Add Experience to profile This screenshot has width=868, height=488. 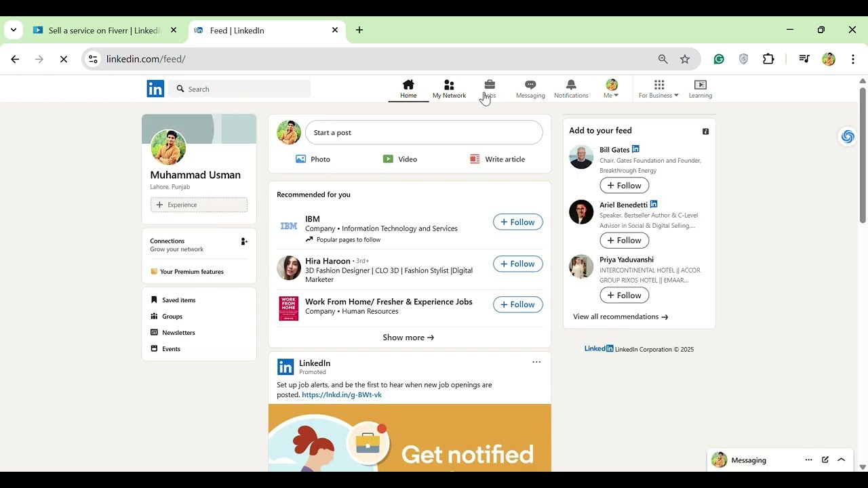(199, 205)
